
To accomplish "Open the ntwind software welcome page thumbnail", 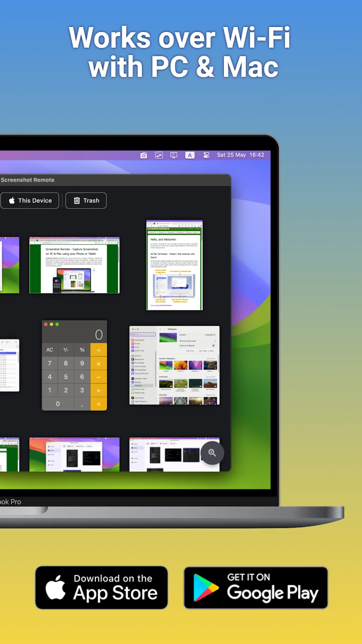I will tap(174, 265).
